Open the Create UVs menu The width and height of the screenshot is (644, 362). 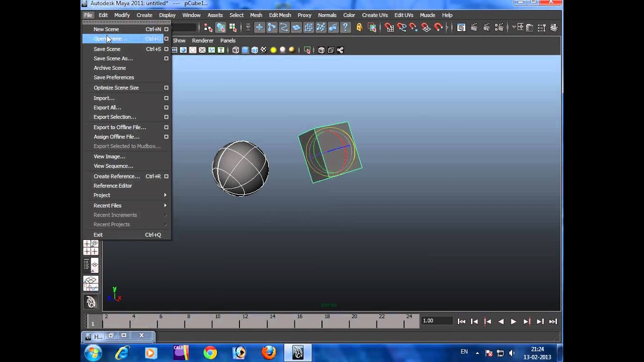point(375,15)
